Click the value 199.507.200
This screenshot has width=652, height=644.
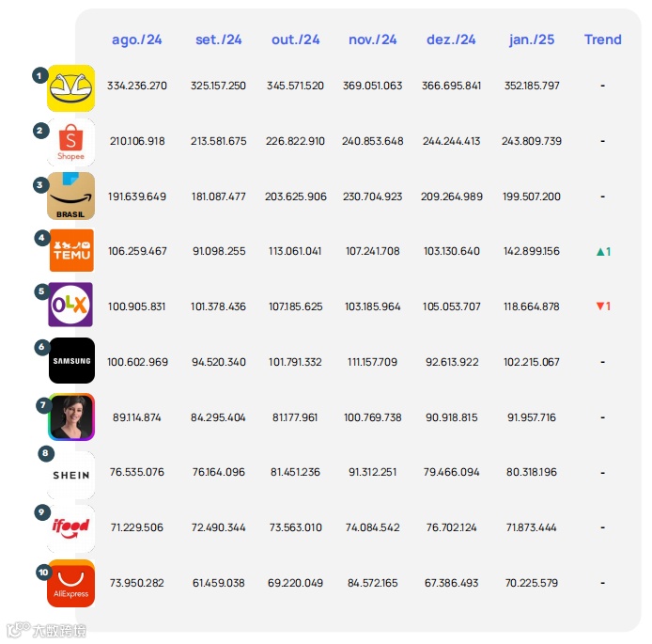532,196
